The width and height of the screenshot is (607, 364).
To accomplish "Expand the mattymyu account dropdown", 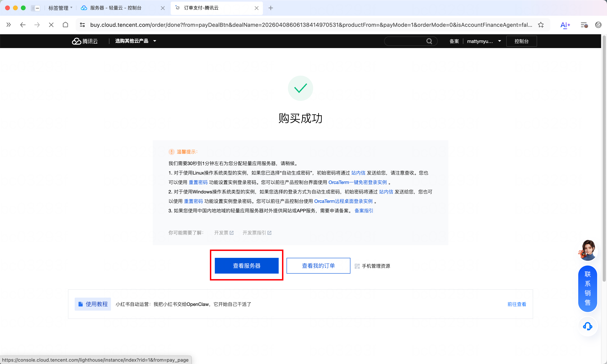I will tap(484, 41).
